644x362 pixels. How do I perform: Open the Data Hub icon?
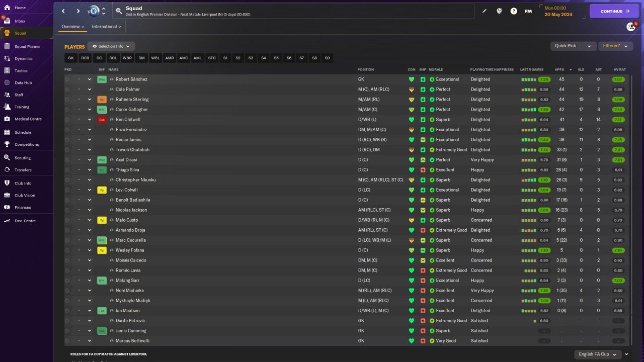point(7,82)
